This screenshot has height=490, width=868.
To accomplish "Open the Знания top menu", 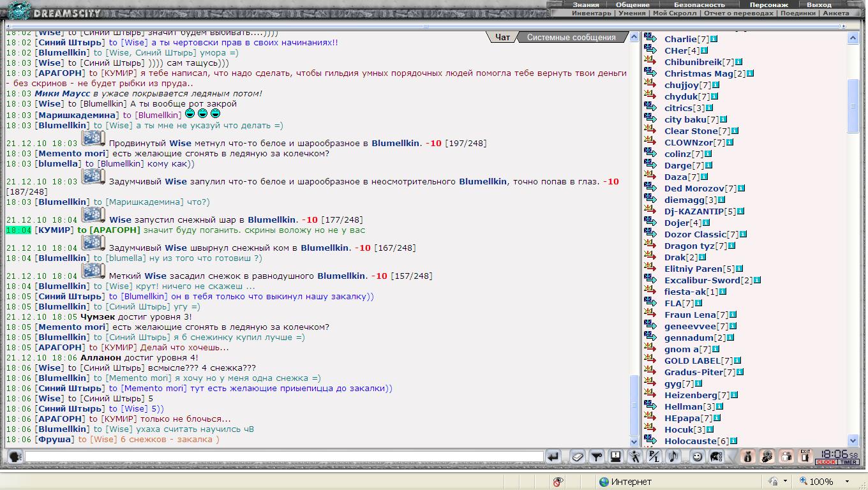I will pyautogui.click(x=585, y=4).
